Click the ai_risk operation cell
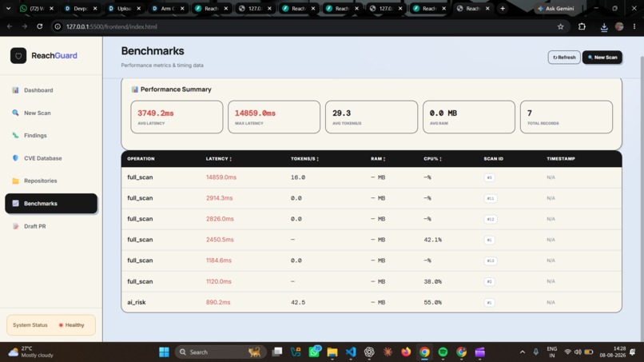The image size is (644, 362). click(x=137, y=302)
